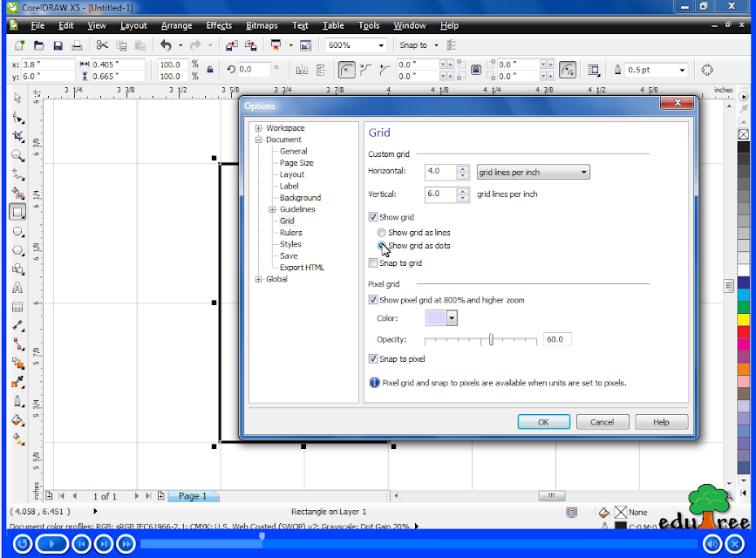Open the Layout menu

tap(133, 25)
